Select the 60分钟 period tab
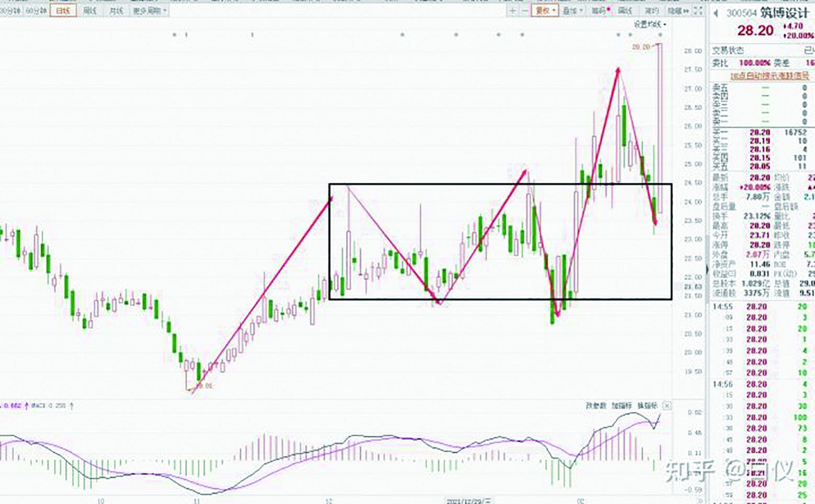The width and height of the screenshot is (815, 504). coord(36,11)
